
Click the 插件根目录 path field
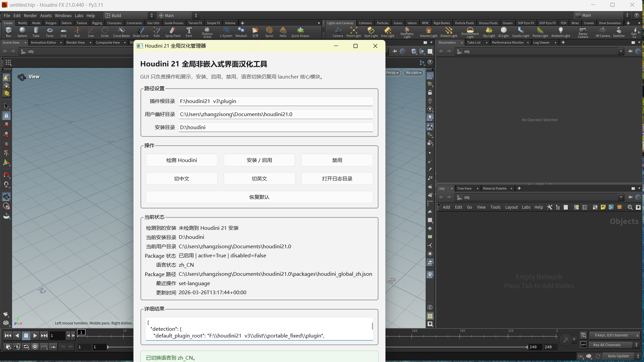pos(276,101)
